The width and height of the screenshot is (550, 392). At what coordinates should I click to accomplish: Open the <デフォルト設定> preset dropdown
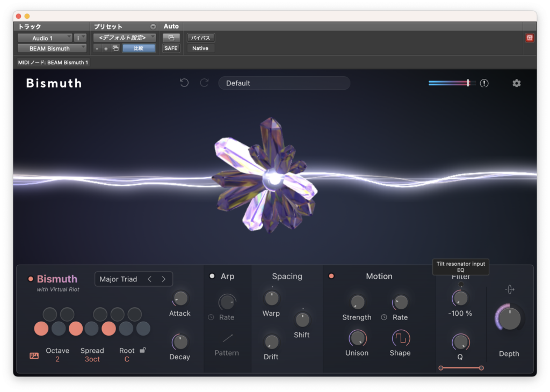click(x=125, y=38)
